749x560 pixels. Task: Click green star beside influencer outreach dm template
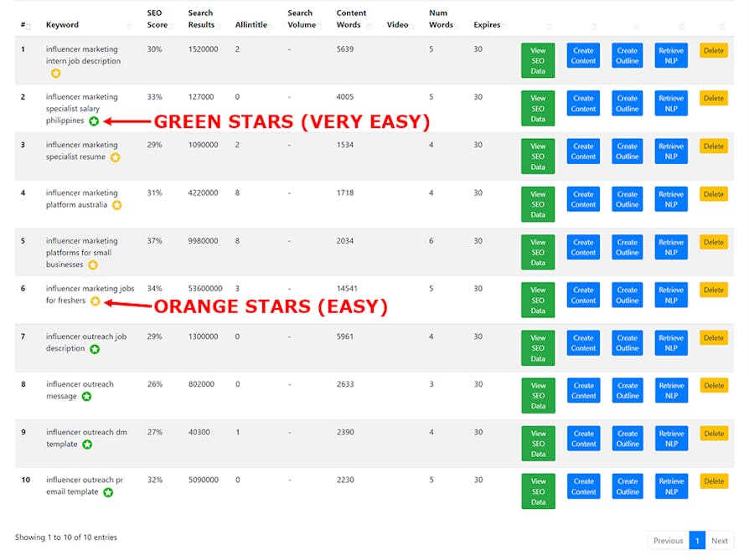[87, 444]
